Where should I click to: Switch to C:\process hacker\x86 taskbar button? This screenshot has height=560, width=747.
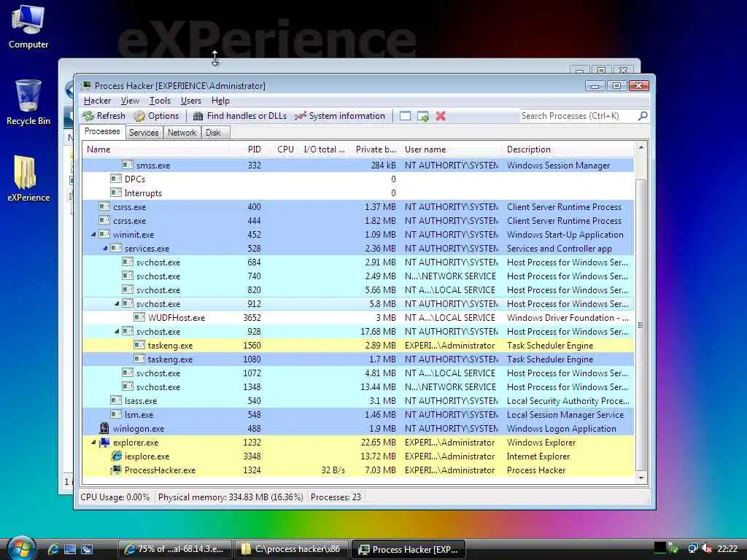coord(290,549)
